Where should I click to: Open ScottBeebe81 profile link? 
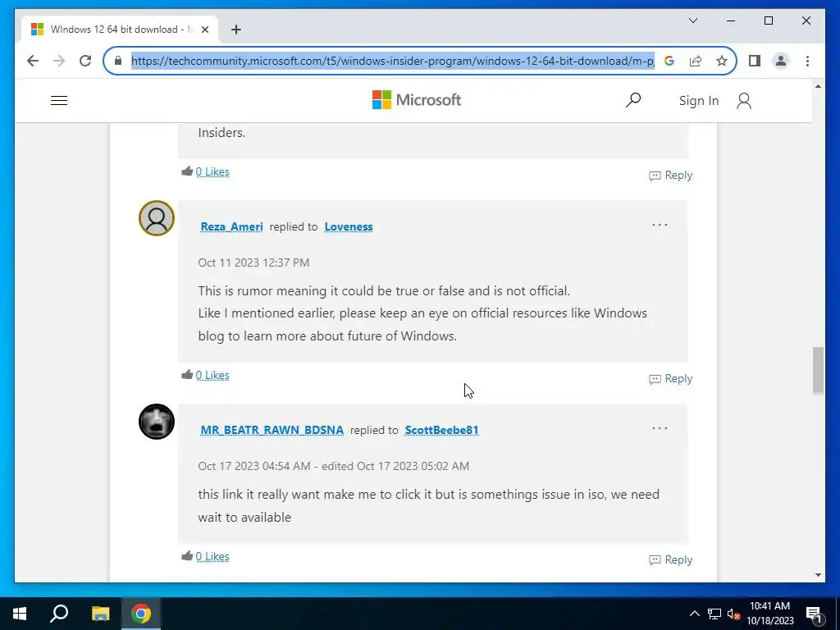coord(441,430)
